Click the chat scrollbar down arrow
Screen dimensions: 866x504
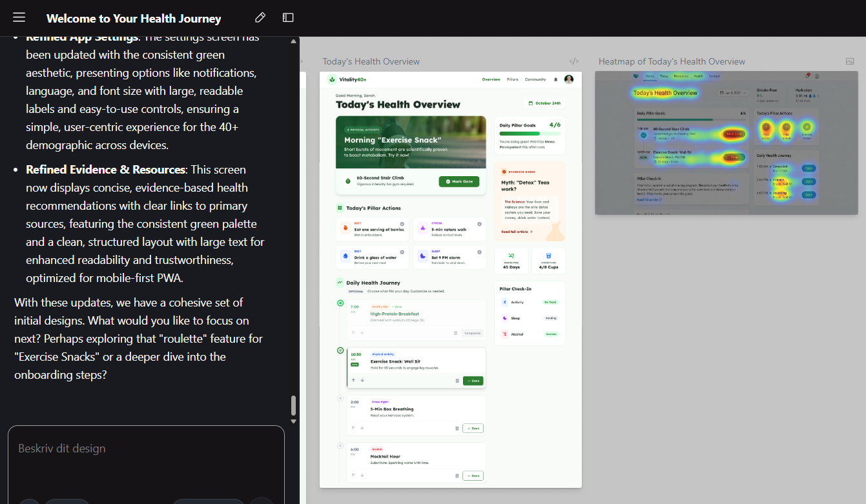(293, 421)
